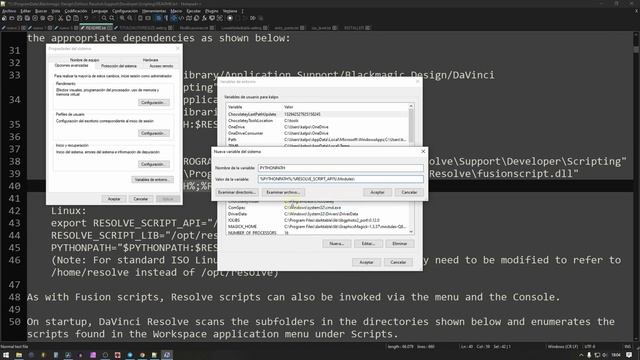The image size is (640, 360).
Task: Click the Editar button for system variables
Action: click(368, 244)
